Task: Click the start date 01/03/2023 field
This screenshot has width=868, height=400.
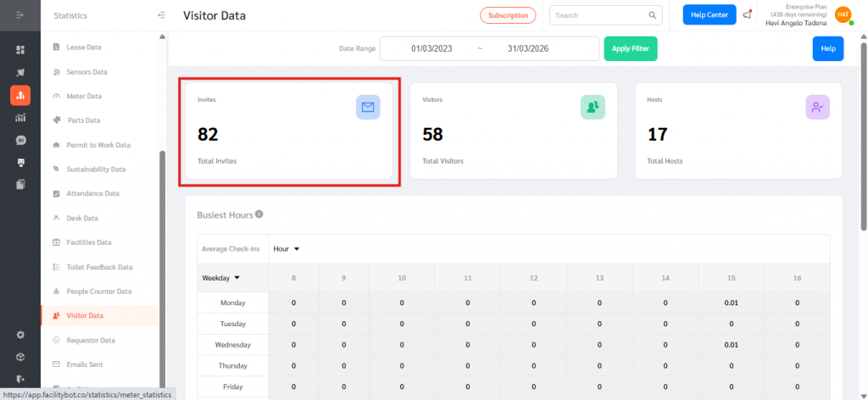Action: 431,49
